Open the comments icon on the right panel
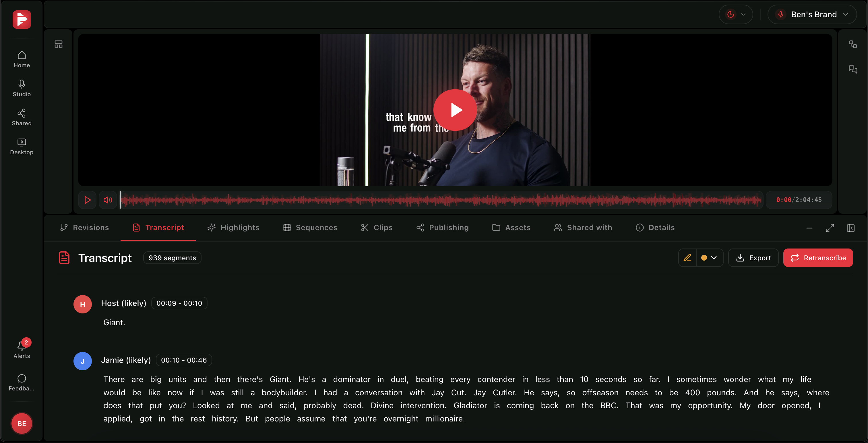This screenshot has width=868, height=443. 853,69
